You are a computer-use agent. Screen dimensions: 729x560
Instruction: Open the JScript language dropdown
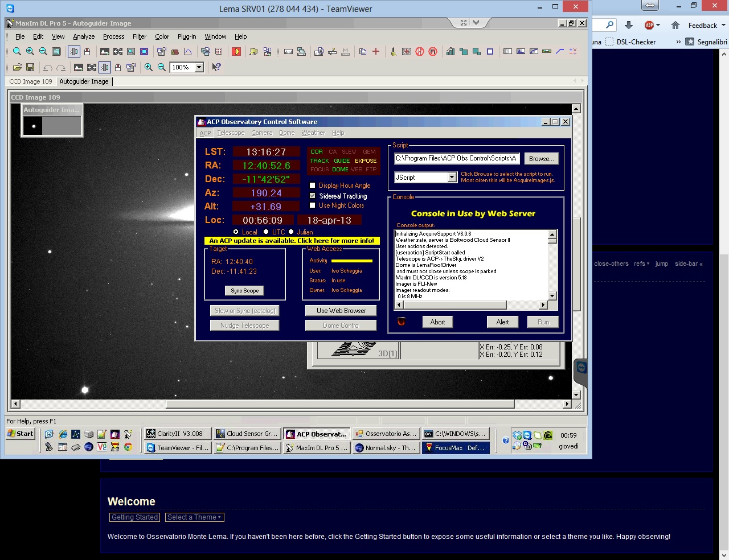click(452, 178)
